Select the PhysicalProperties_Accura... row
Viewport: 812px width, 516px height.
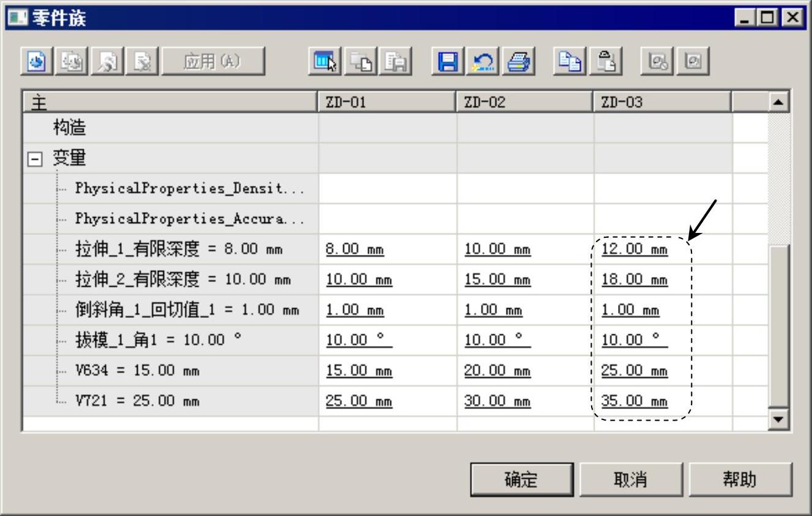tap(171, 219)
